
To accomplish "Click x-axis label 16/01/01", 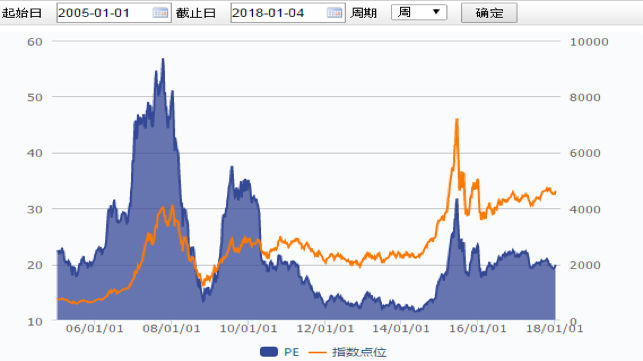I will click(478, 329).
